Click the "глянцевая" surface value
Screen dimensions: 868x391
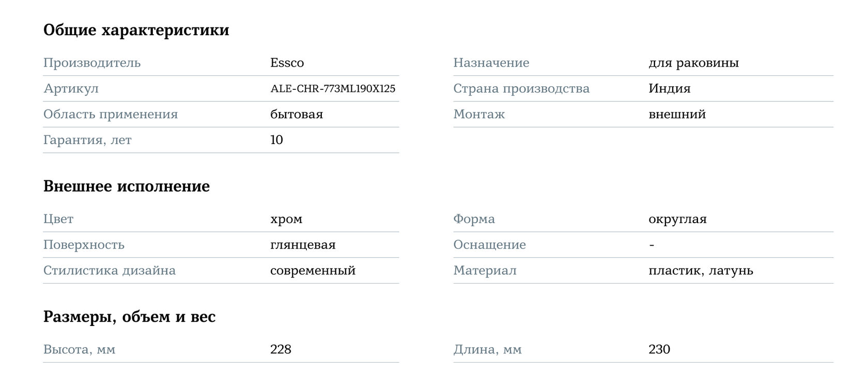[x=303, y=245]
